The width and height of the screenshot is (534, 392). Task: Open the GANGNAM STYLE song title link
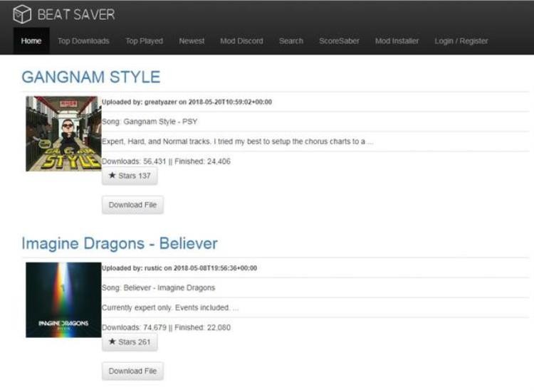[91, 77]
